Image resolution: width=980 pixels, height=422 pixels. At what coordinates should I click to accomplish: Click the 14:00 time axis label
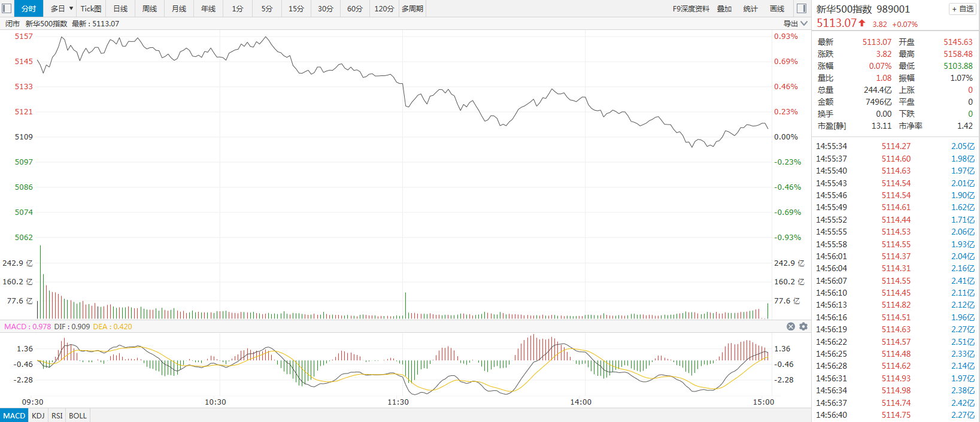click(581, 402)
